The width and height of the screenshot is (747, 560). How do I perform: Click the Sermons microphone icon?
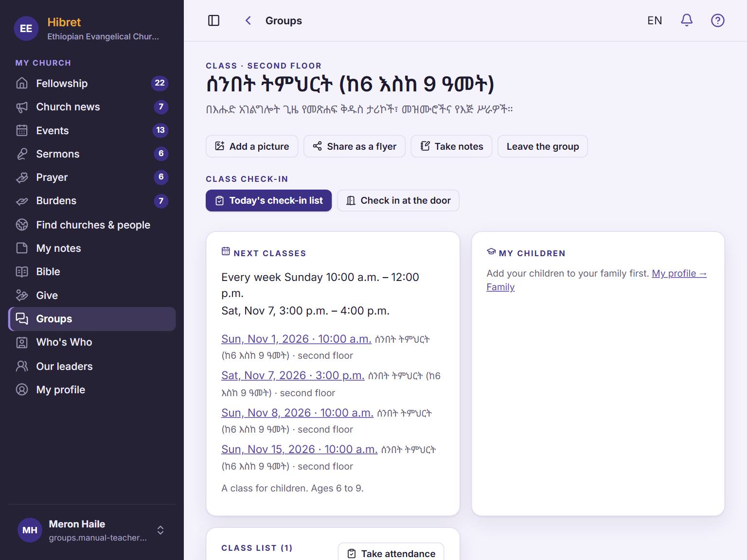click(22, 154)
